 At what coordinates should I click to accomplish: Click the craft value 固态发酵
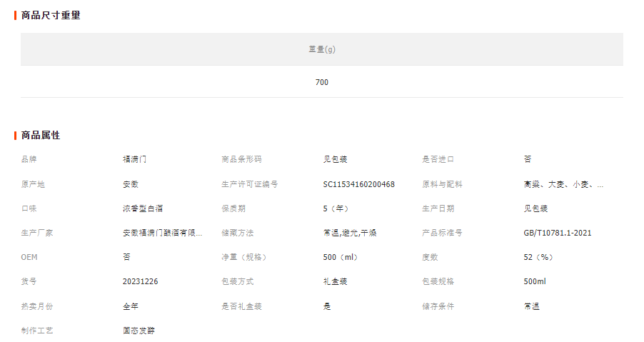pos(139,331)
